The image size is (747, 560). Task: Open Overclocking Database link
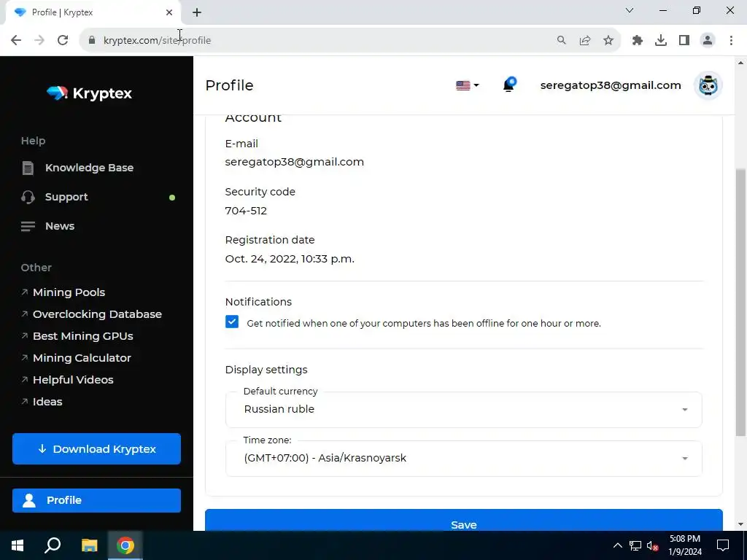pyautogui.click(x=97, y=314)
